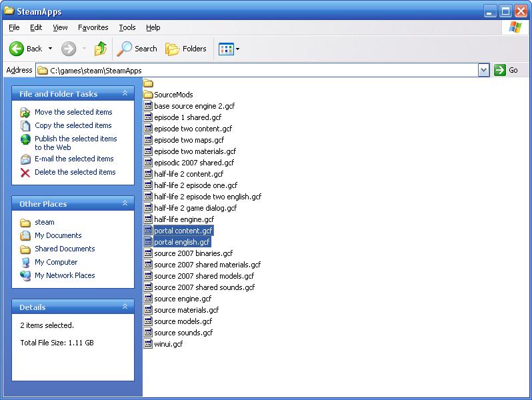The image size is (532, 400).
Task: Go up one folder level
Action: point(101,49)
